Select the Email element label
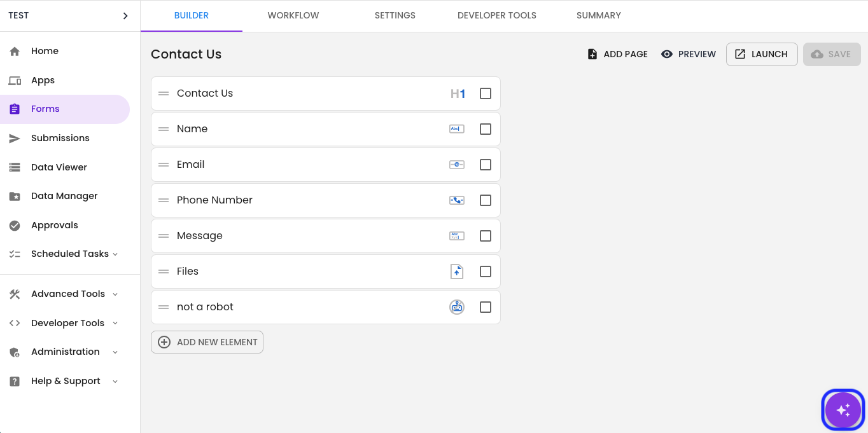 [191, 165]
